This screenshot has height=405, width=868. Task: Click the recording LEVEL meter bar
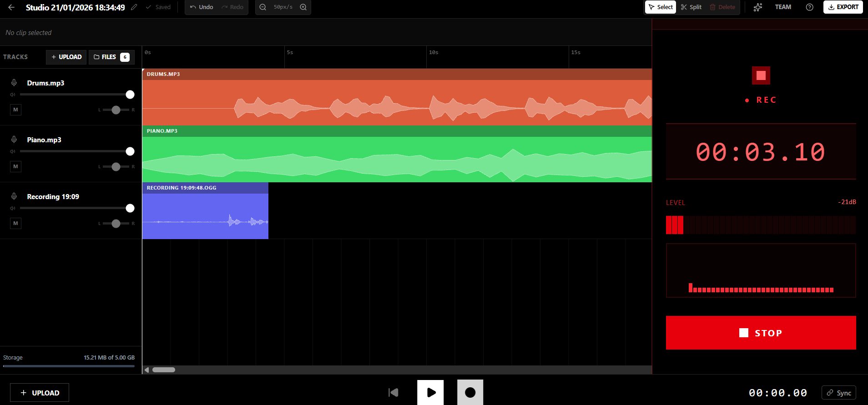coord(761,225)
